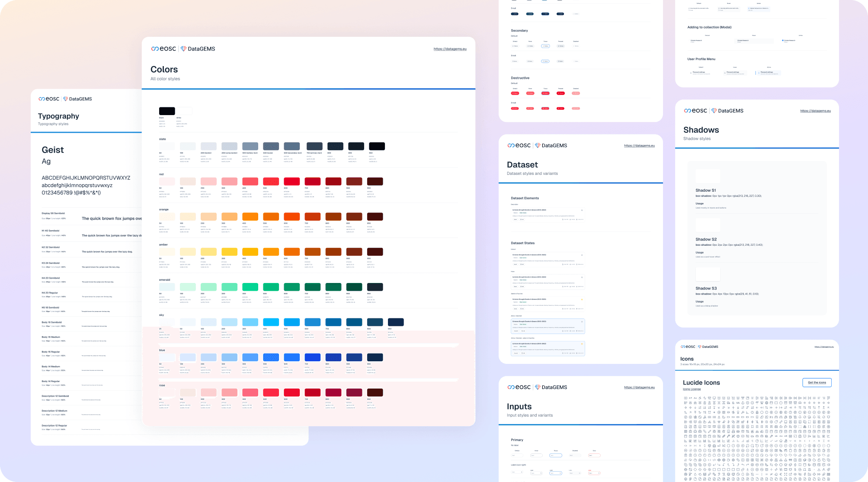The width and height of the screenshot is (868, 482).
Task: Open datagems.eu link on Colors card
Action: pyautogui.click(x=450, y=49)
